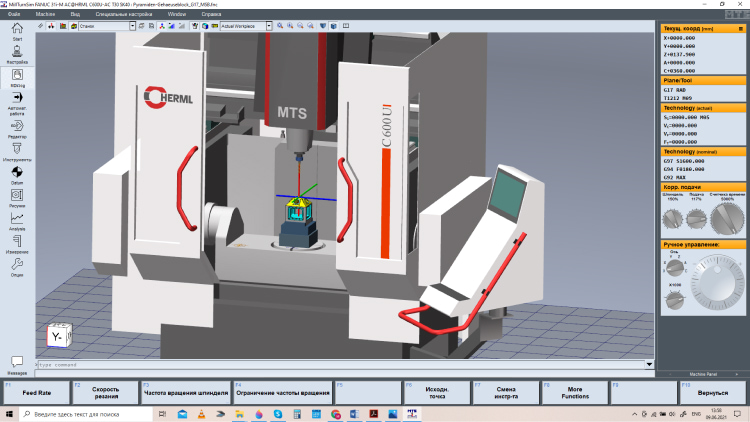Collapse the Technology (nominal) panel header
Image resolution: width=750 pixels, height=422 pixels.
tap(703, 152)
